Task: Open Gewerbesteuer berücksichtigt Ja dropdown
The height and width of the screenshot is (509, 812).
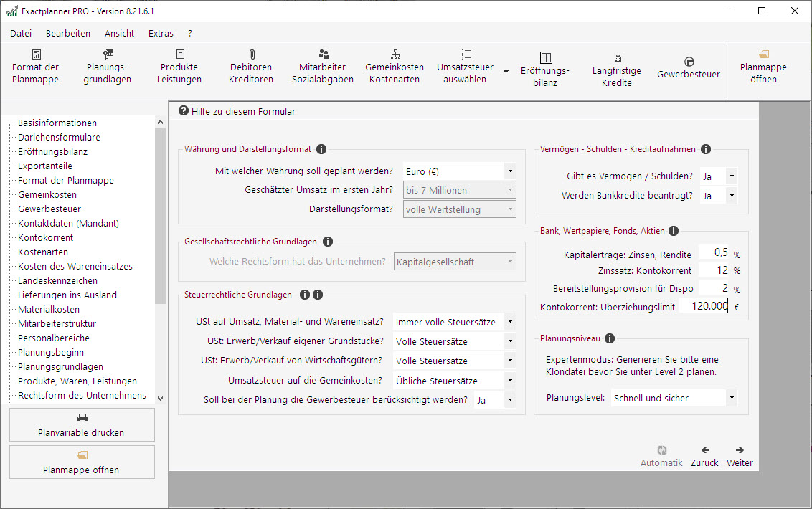Action: coord(509,400)
